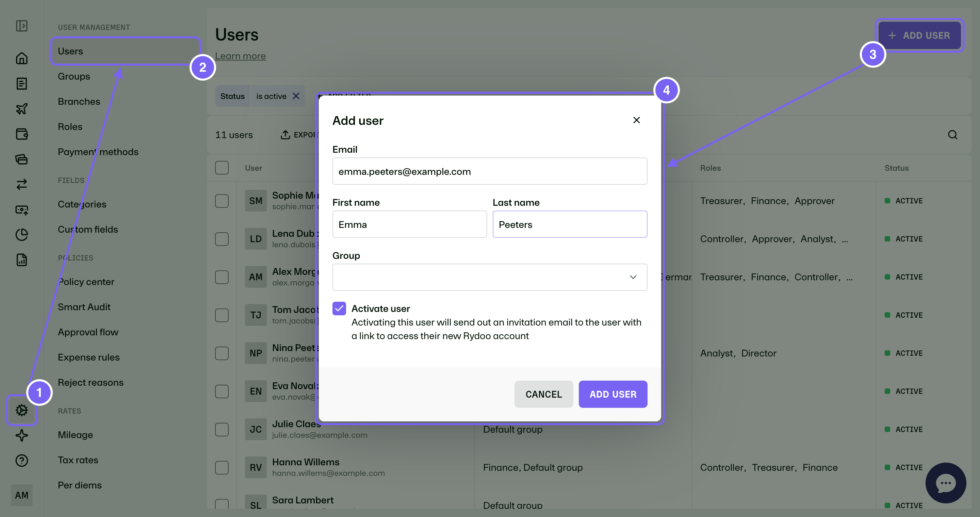
Task: Select the Hanna Willems row checkbox
Action: pos(222,467)
